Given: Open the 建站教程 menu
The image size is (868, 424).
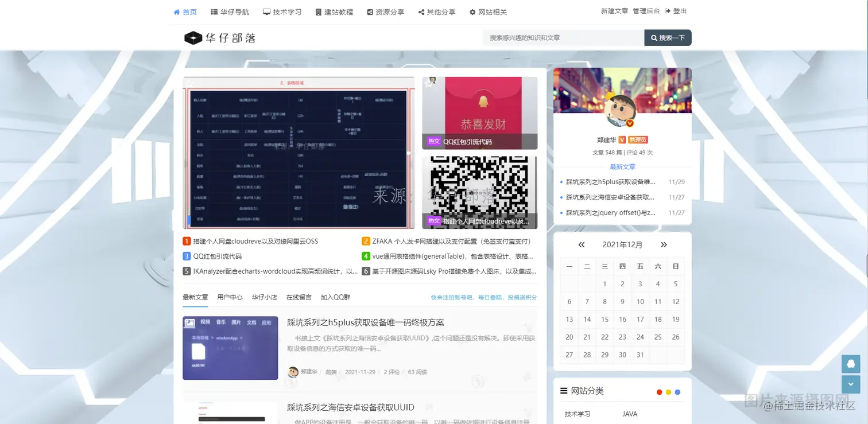Looking at the screenshot, I should tap(334, 12).
